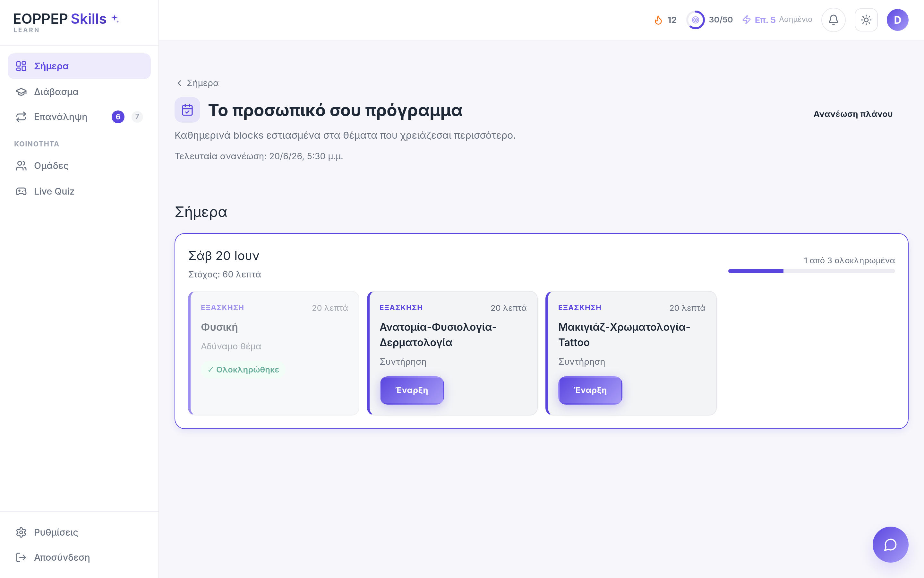Click the Αποσύνδεση logout icon
This screenshot has height=578, width=924.
(21, 557)
